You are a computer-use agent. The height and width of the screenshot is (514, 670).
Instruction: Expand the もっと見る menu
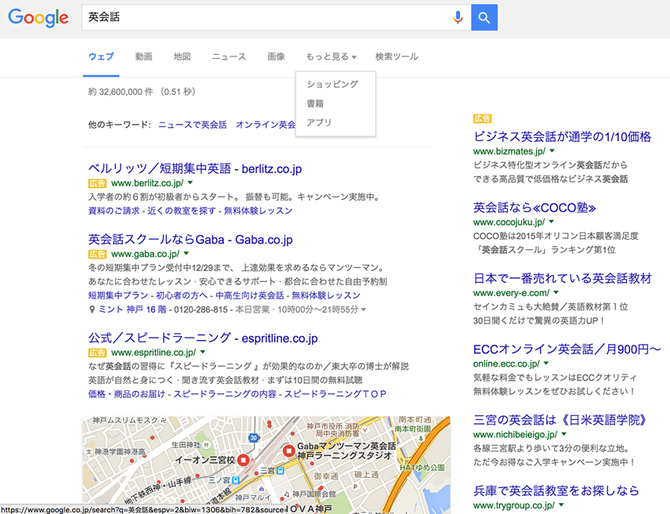tap(330, 57)
